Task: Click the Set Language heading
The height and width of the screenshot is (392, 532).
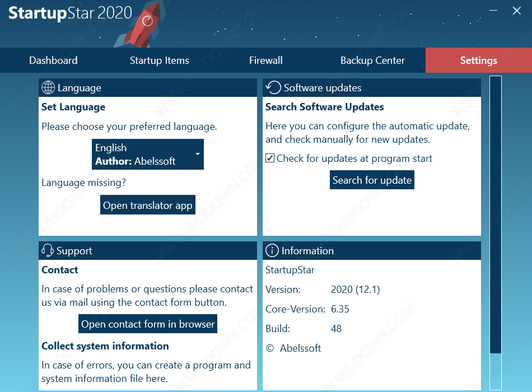Action: [73, 107]
